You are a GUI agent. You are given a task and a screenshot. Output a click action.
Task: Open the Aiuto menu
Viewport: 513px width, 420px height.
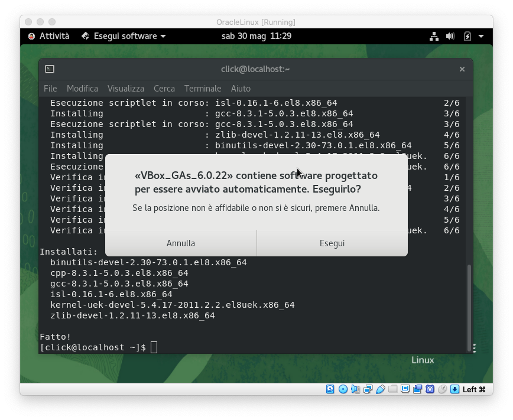click(x=241, y=89)
